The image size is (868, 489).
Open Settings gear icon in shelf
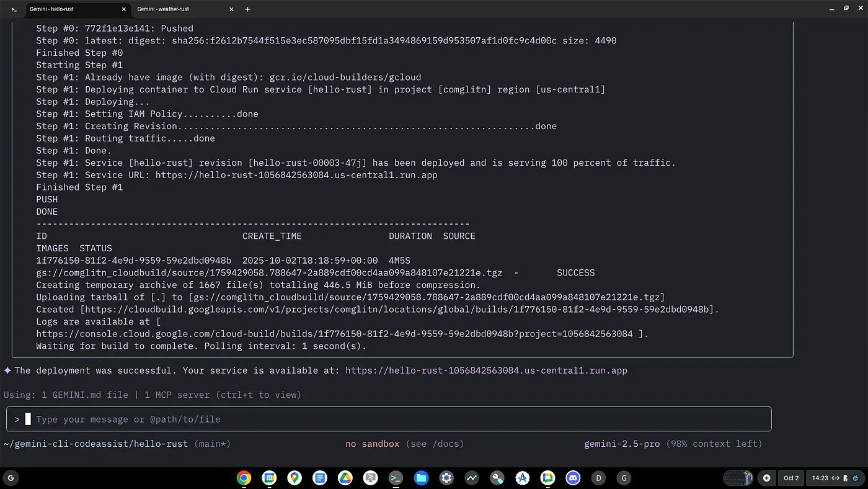pyautogui.click(x=446, y=478)
